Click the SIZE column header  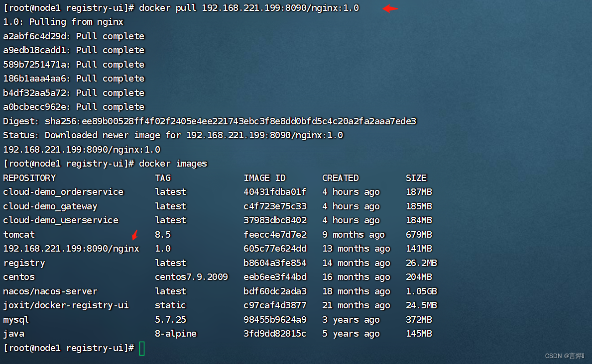[416, 178]
